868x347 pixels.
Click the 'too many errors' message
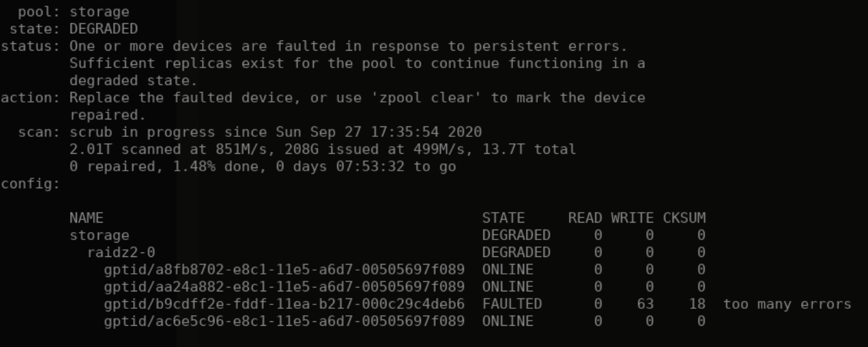pyautogui.click(x=787, y=304)
